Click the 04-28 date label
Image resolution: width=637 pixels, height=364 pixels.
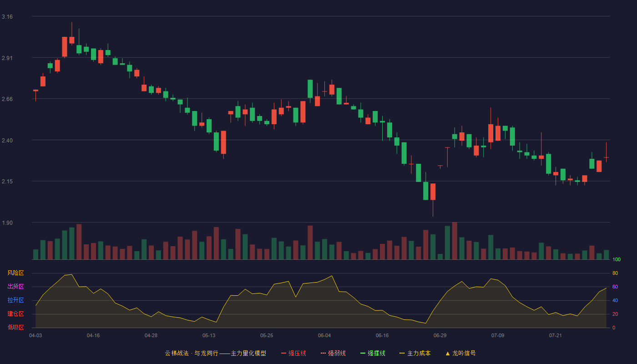pos(151,335)
